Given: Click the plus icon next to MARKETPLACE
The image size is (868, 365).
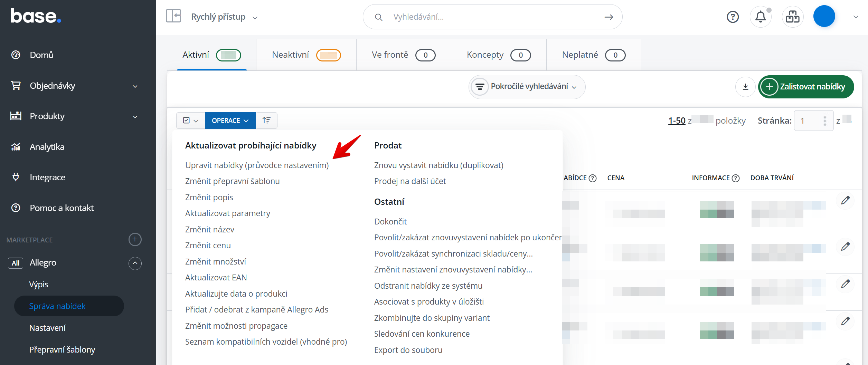Looking at the screenshot, I should (135, 239).
